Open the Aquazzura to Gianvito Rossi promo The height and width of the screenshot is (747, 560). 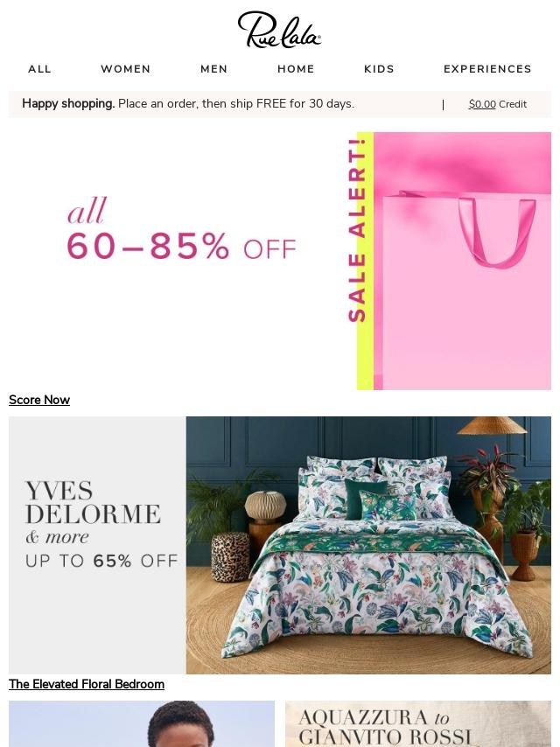[418, 723]
